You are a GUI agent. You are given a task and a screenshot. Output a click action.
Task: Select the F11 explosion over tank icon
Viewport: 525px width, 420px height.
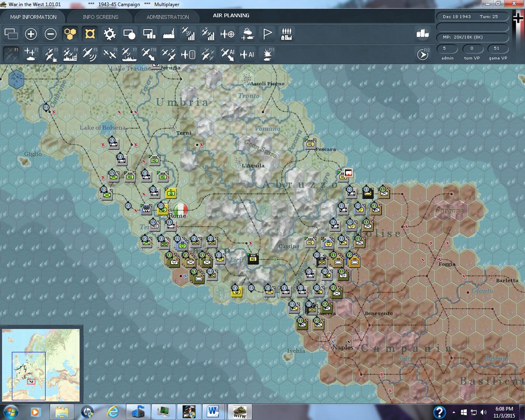[267, 54]
